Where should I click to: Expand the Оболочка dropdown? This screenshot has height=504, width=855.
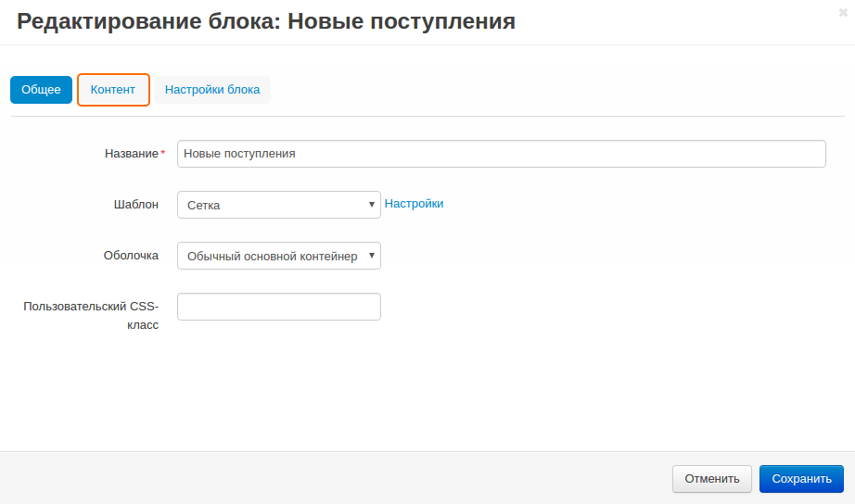coord(278,256)
